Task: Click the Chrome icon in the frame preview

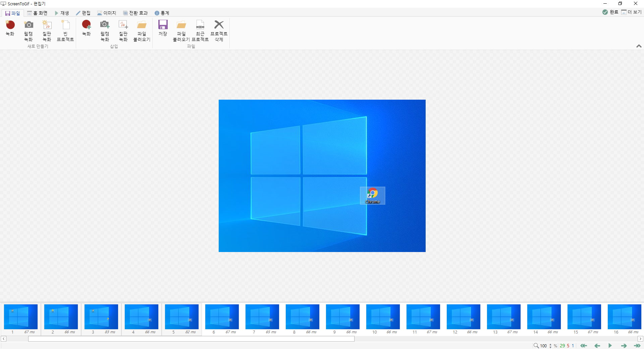Action: [373, 196]
